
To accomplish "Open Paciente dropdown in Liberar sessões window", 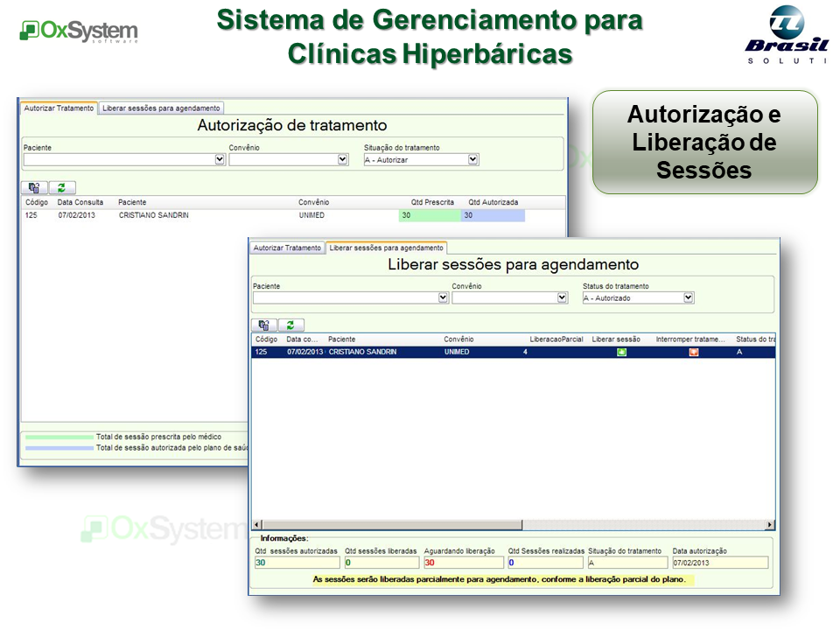I will tap(442, 297).
